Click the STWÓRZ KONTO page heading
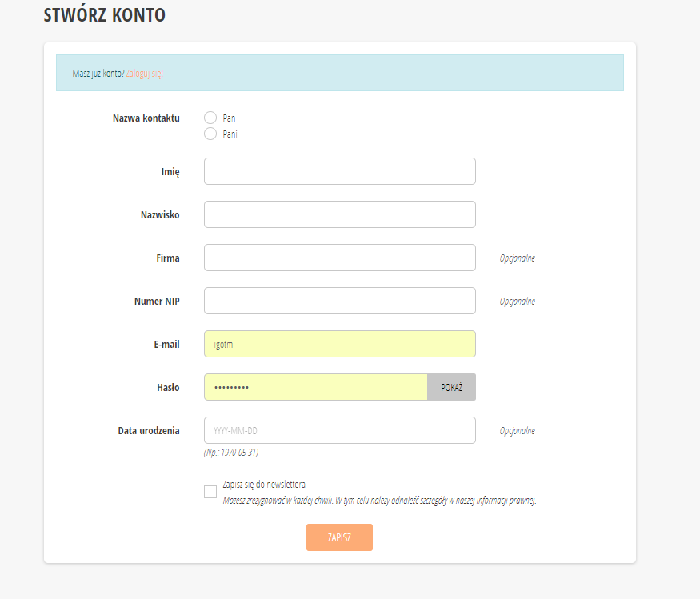The height and width of the screenshot is (607, 700). [105, 14]
